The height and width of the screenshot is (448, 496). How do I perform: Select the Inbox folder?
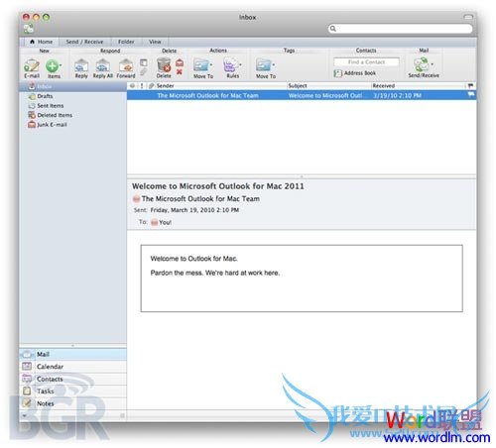[x=72, y=86]
